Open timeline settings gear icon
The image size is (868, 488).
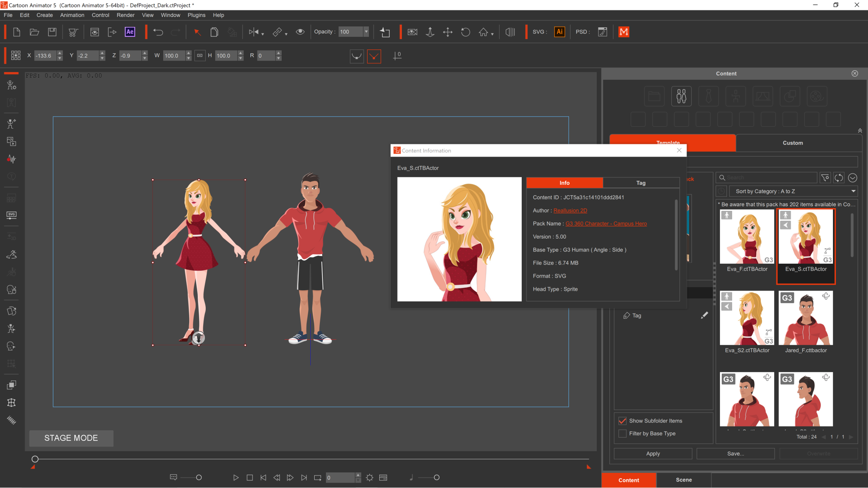[369, 478]
